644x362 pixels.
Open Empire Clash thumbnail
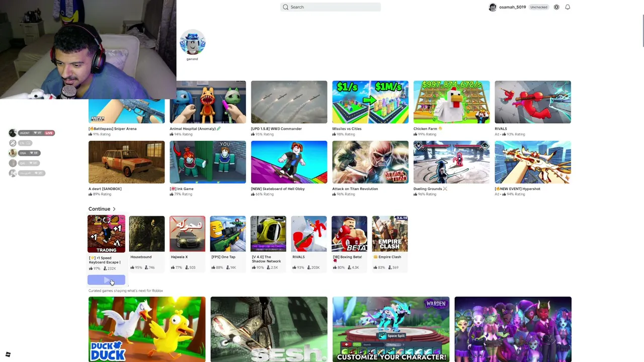point(390,234)
